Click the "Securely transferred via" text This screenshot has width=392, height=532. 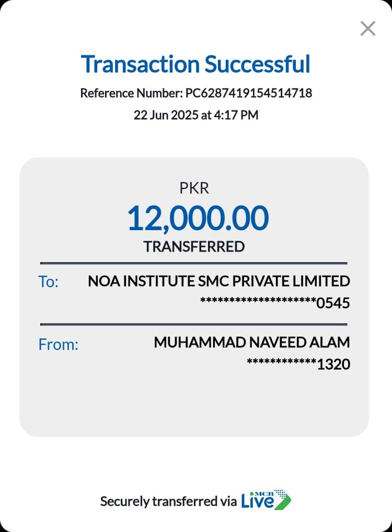168,502
